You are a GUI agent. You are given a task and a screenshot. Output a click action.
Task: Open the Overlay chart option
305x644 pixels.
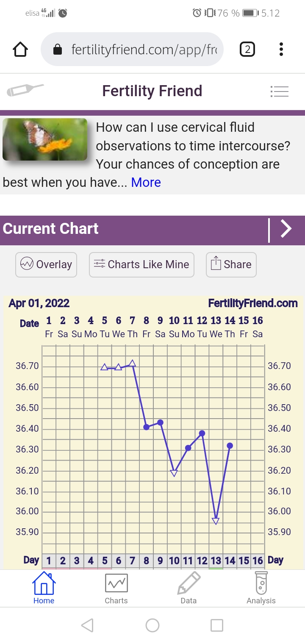(x=46, y=264)
